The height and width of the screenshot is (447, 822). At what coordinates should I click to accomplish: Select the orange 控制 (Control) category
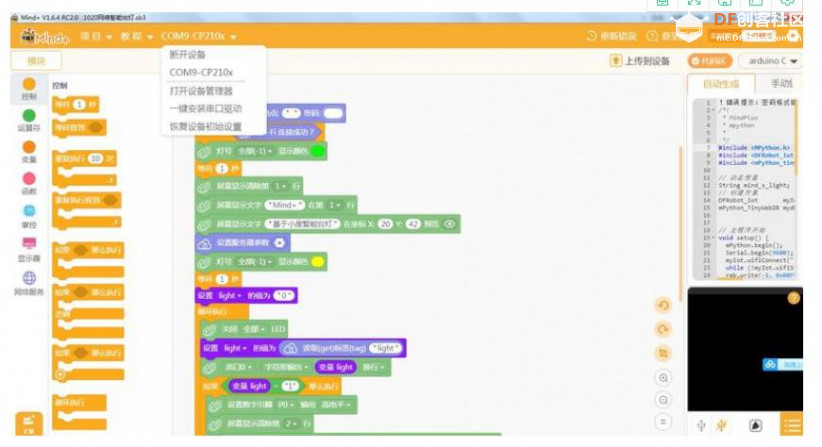pyautogui.click(x=29, y=89)
